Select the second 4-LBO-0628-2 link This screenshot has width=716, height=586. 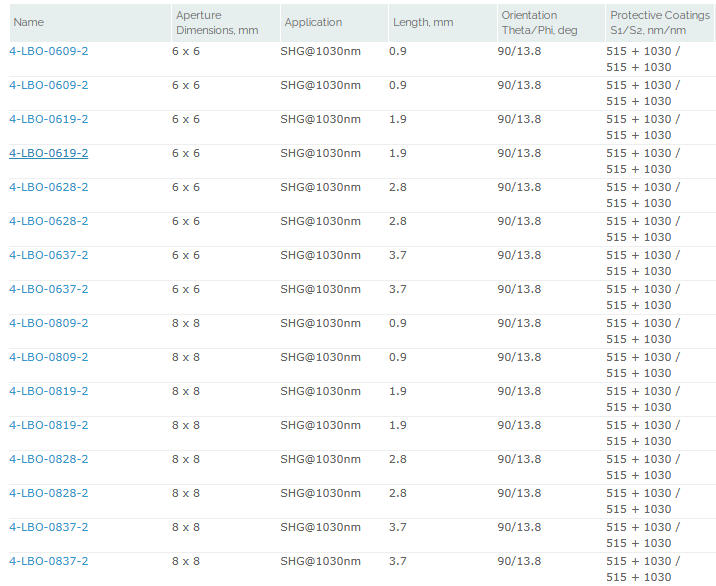pyautogui.click(x=48, y=221)
